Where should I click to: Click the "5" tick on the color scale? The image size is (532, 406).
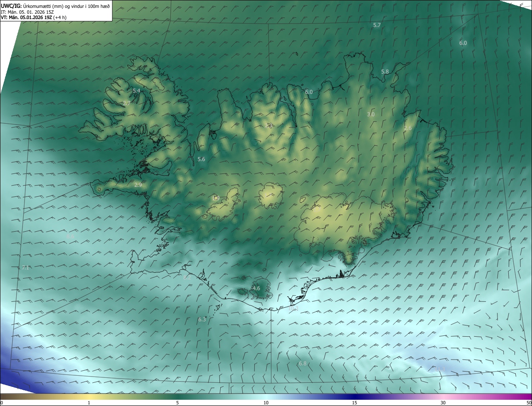coord(177,403)
